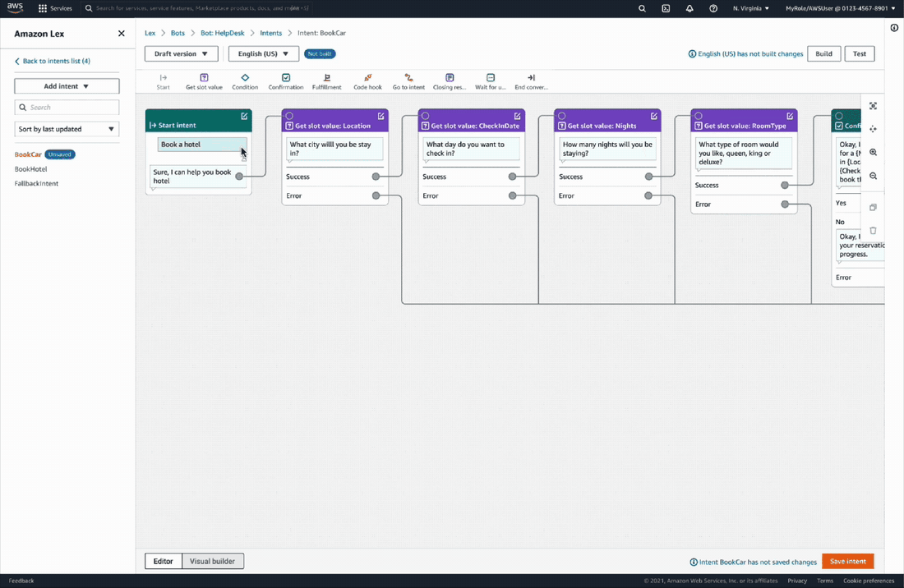Screen dimensions: 904x588
Task: Open the N. Virginia region selector
Action: [x=750, y=9]
